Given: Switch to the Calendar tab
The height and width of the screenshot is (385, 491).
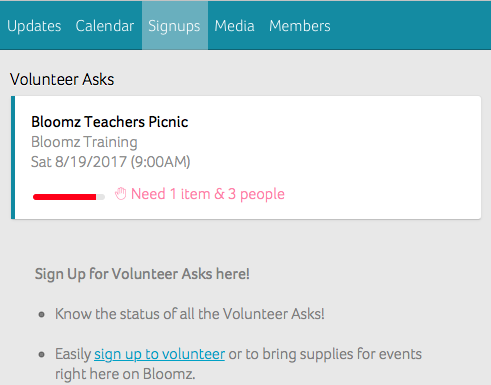Looking at the screenshot, I should click(105, 26).
